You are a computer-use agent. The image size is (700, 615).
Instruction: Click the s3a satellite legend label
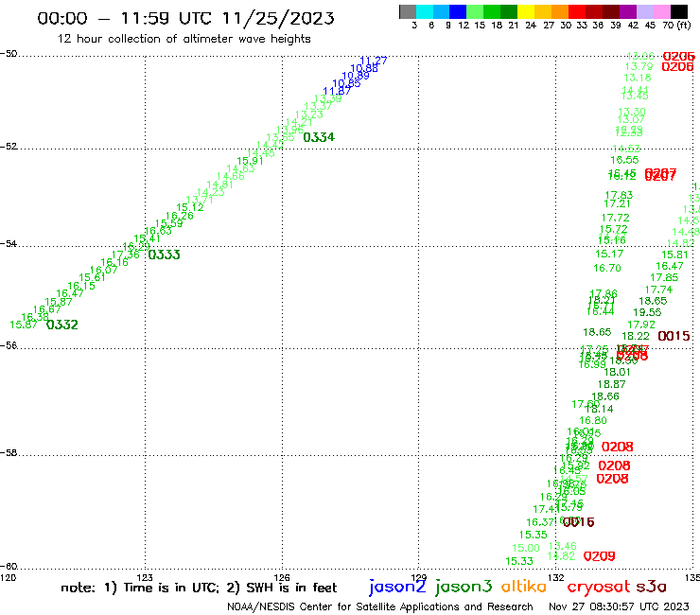point(652,587)
